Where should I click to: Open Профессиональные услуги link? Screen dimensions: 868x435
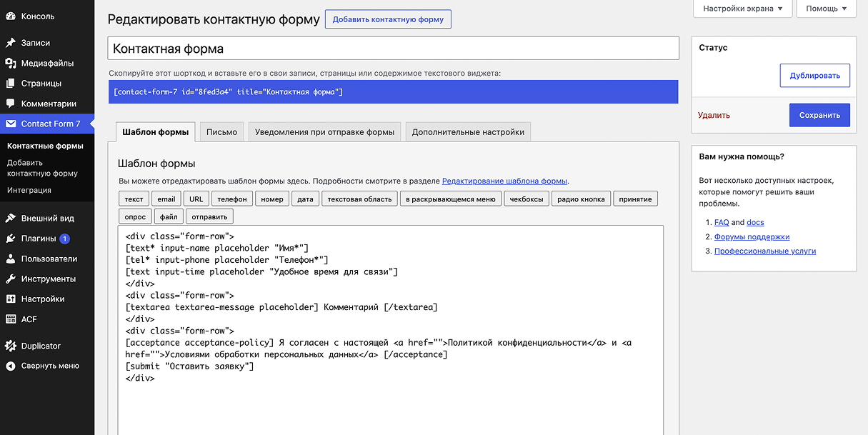pos(765,251)
